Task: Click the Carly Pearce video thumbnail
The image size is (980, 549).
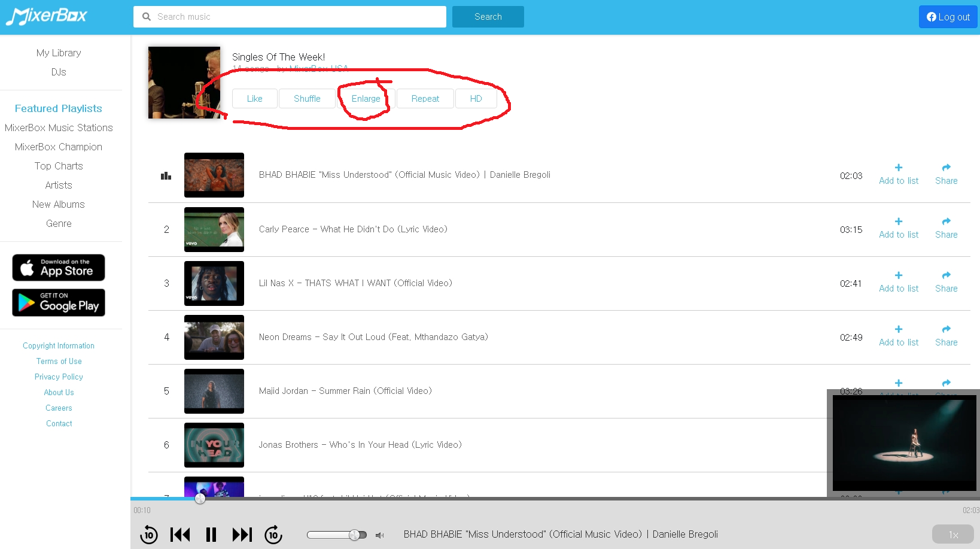Action: click(214, 229)
